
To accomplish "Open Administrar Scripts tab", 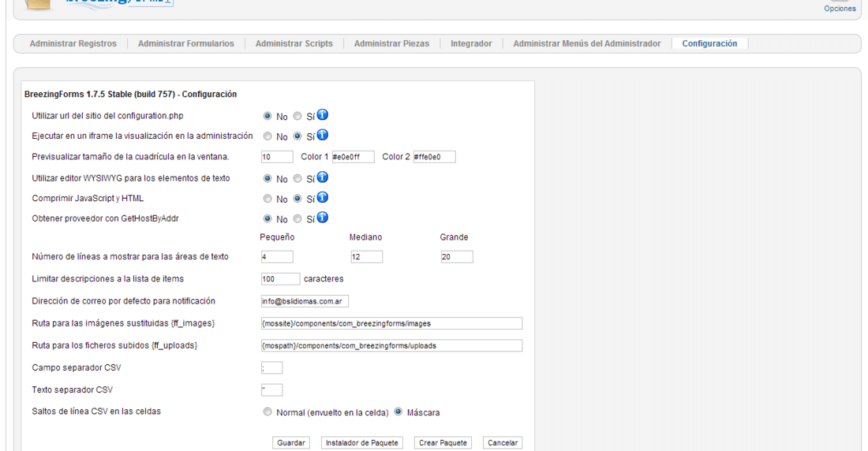I will point(294,43).
